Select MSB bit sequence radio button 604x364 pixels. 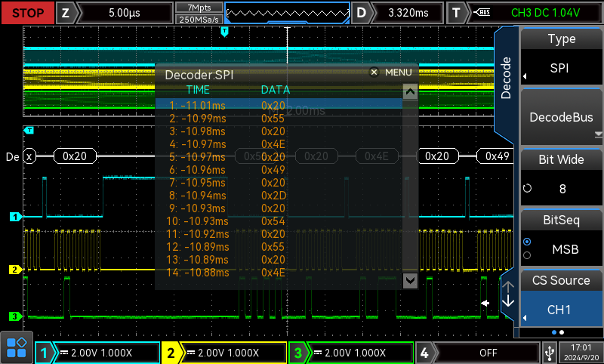[527, 242]
